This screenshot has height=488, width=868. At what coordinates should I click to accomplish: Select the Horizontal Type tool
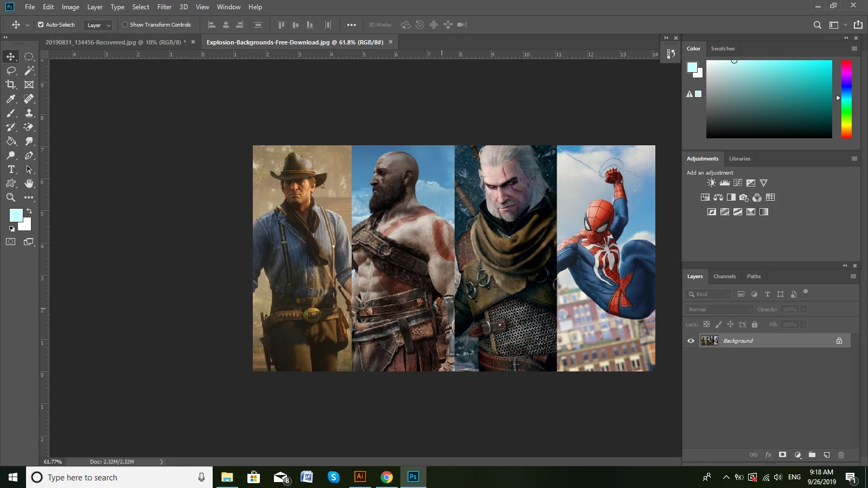[x=11, y=169]
